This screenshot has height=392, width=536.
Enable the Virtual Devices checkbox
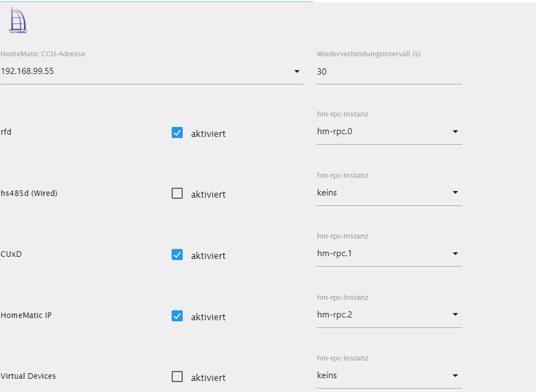coord(177,377)
